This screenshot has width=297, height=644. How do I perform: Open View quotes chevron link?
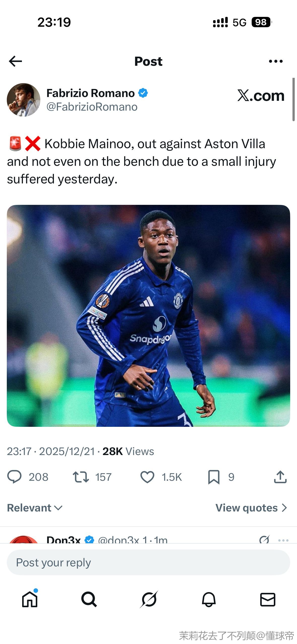(x=251, y=508)
